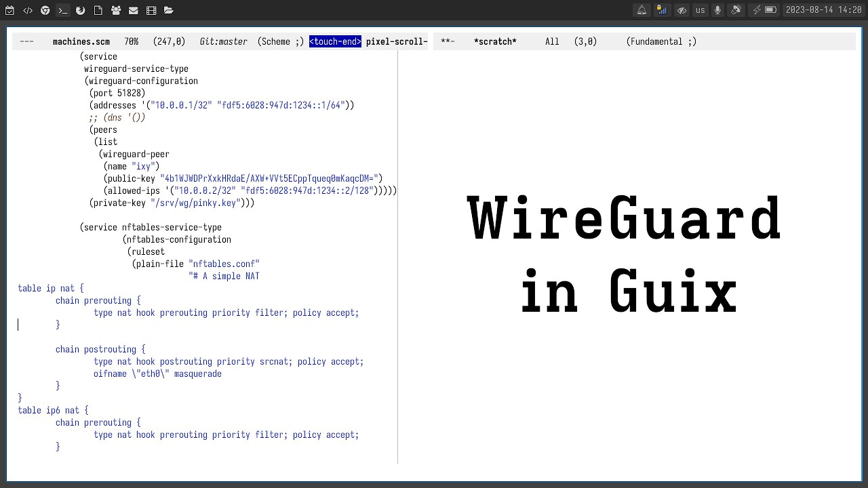Open the battery power indicator
Screen dimensions: 868x488
coord(764,10)
